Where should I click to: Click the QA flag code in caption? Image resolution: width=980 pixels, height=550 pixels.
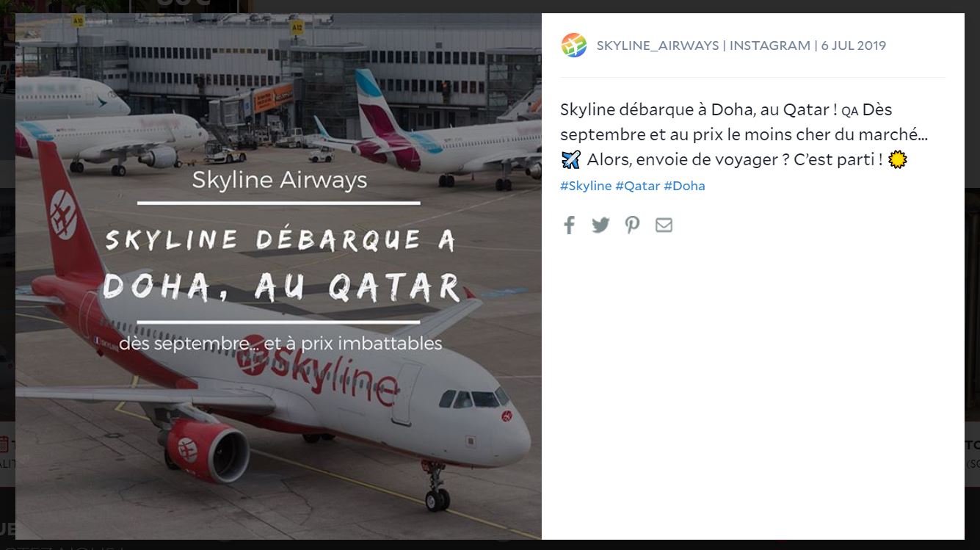(x=850, y=112)
